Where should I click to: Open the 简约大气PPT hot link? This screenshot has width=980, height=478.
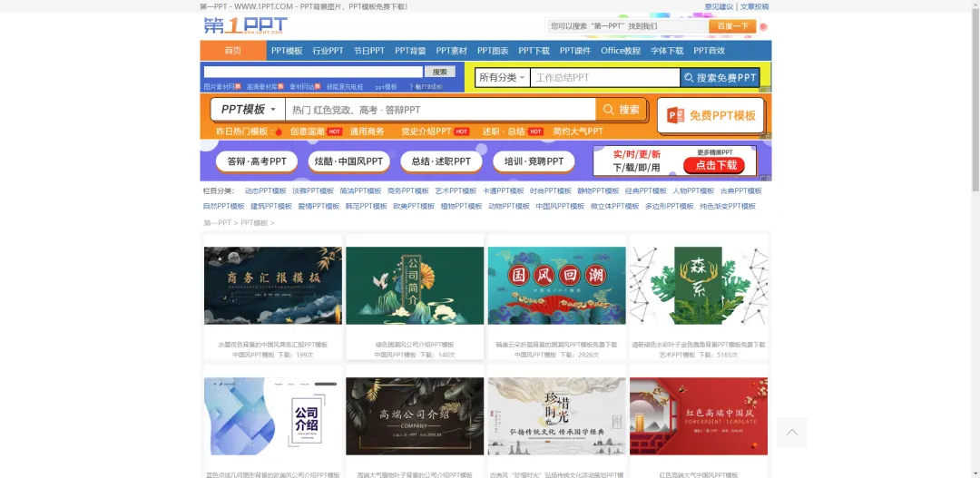(x=578, y=132)
